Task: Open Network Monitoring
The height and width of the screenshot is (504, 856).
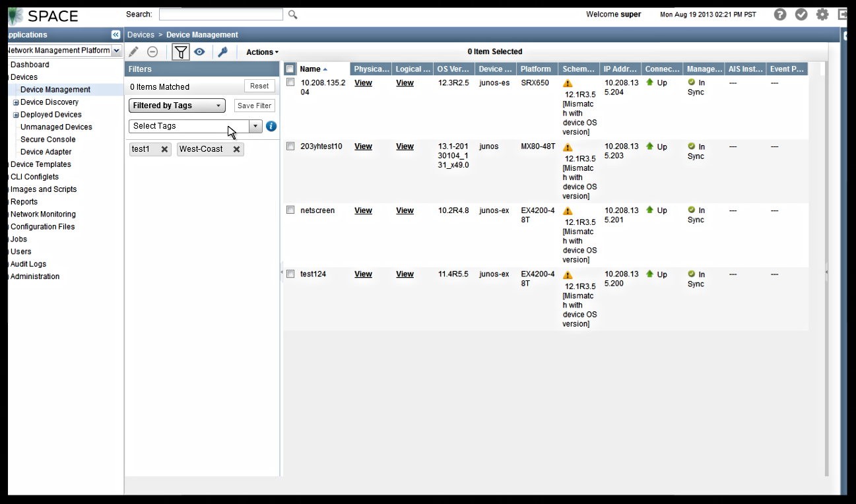Action: coord(43,214)
